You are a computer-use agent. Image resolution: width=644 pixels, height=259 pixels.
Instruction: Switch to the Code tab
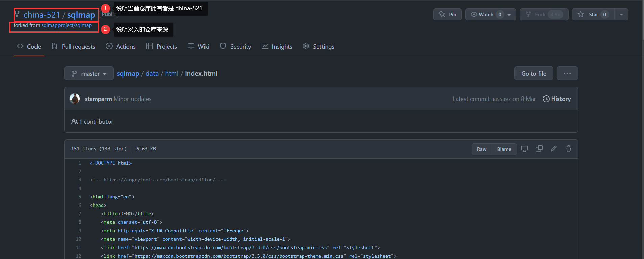pos(29,47)
